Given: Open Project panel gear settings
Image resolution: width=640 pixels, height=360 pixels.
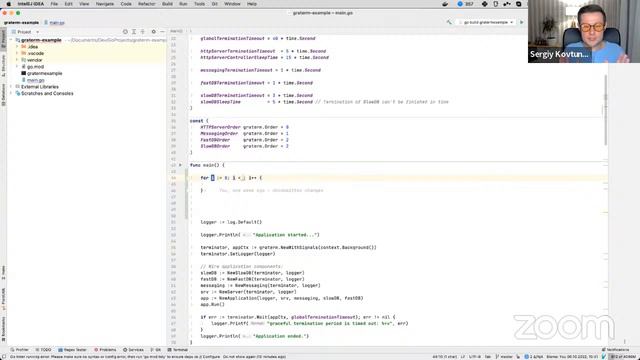Looking at the screenshot, I should [153, 31].
